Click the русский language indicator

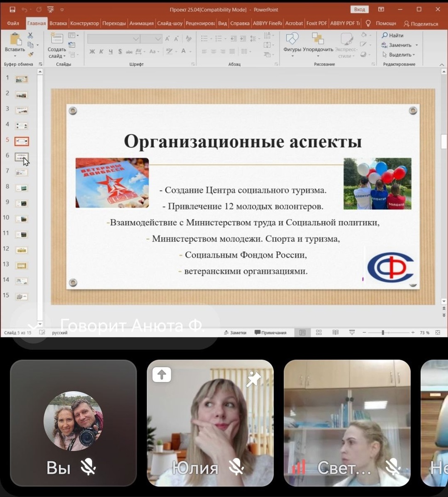tap(59, 333)
